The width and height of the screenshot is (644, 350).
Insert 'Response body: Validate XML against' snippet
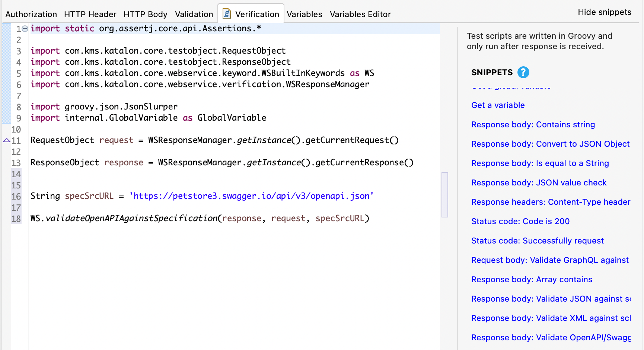(x=551, y=318)
